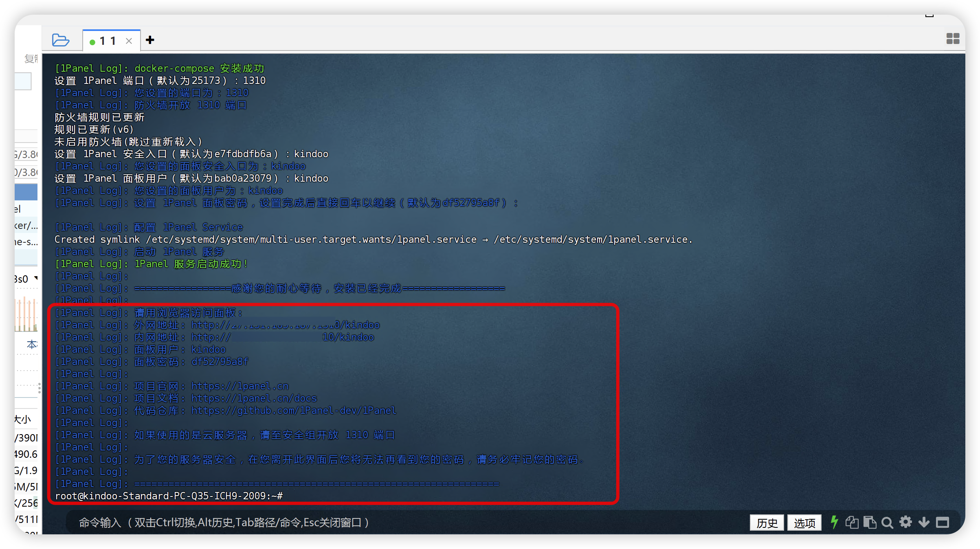Open the session folder icon
Image resolution: width=980 pixels, height=549 pixels.
tap(61, 40)
